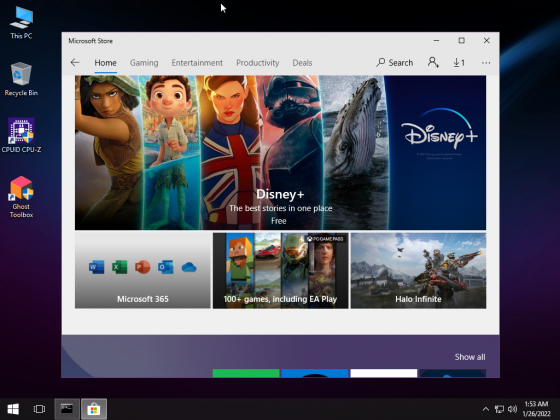Click the Word icon in Microsoft 365 tile

point(96,267)
